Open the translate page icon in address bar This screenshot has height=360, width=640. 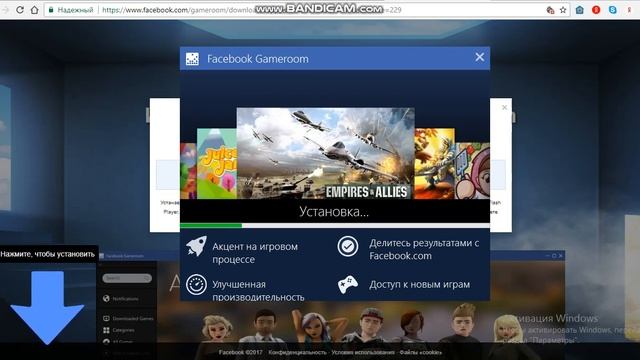[x=550, y=10]
